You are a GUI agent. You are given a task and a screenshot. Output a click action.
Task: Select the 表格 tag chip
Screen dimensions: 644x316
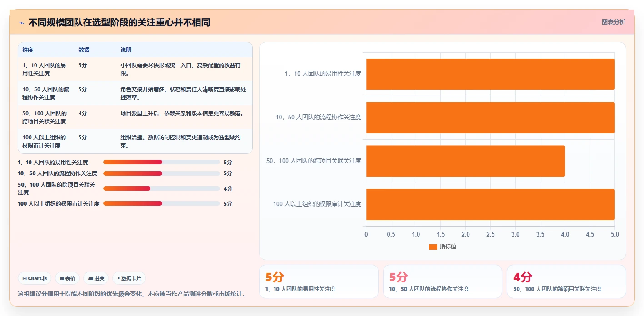(67, 278)
